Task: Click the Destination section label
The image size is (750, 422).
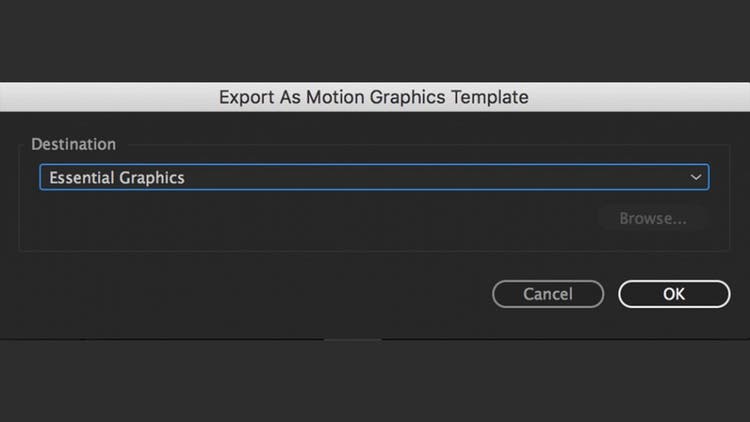Action: (73, 144)
